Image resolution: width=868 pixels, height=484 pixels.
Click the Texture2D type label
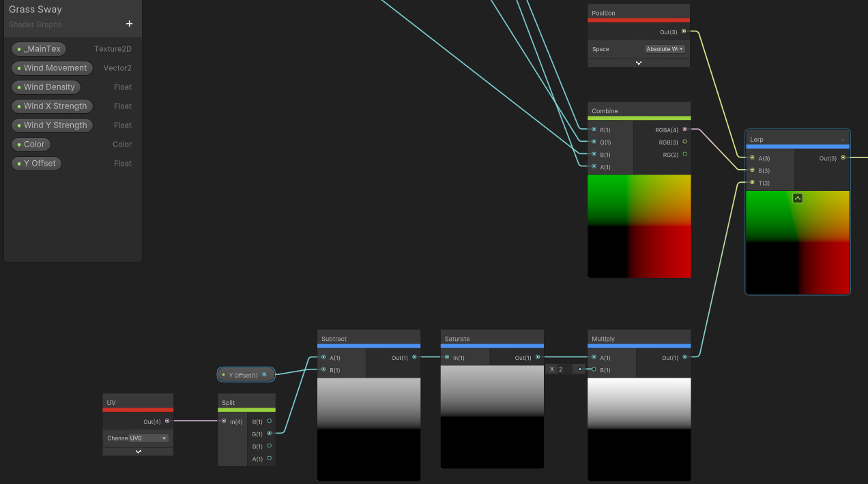(x=113, y=49)
